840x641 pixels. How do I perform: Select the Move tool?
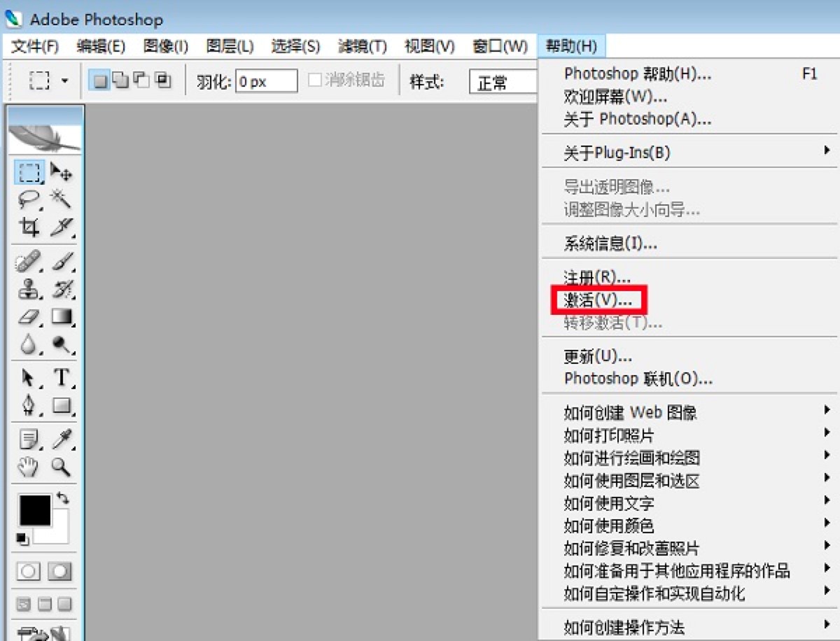[62, 171]
